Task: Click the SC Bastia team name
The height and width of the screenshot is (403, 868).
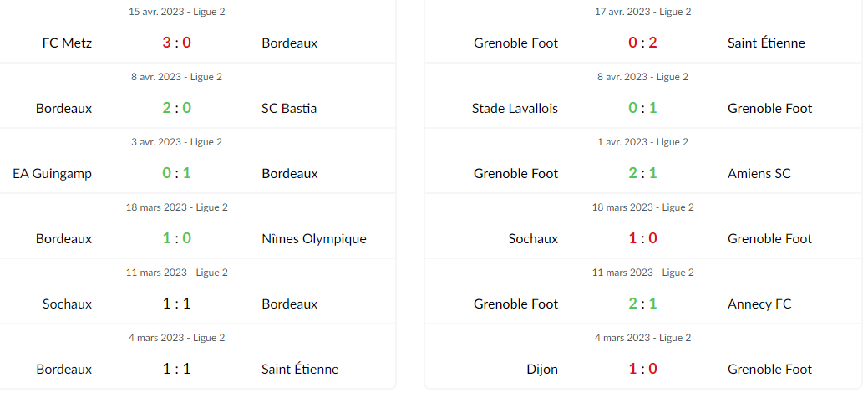Action: pyautogui.click(x=289, y=108)
